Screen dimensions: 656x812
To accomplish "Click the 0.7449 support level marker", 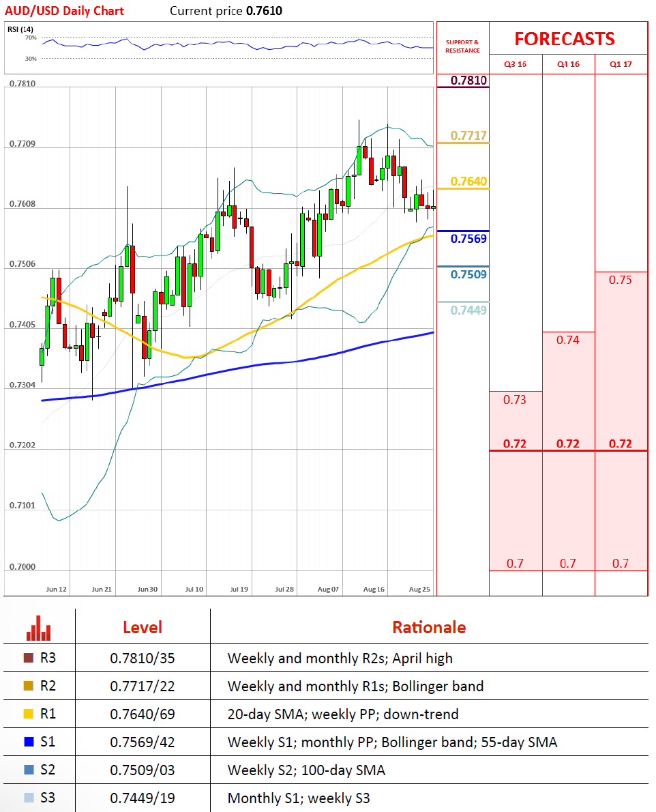I will (x=468, y=310).
